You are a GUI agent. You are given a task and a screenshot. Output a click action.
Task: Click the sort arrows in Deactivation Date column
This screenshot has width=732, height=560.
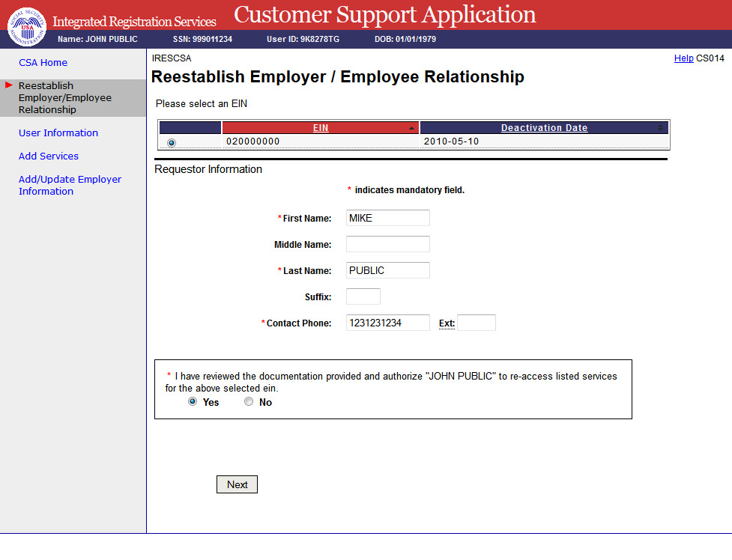click(x=660, y=128)
